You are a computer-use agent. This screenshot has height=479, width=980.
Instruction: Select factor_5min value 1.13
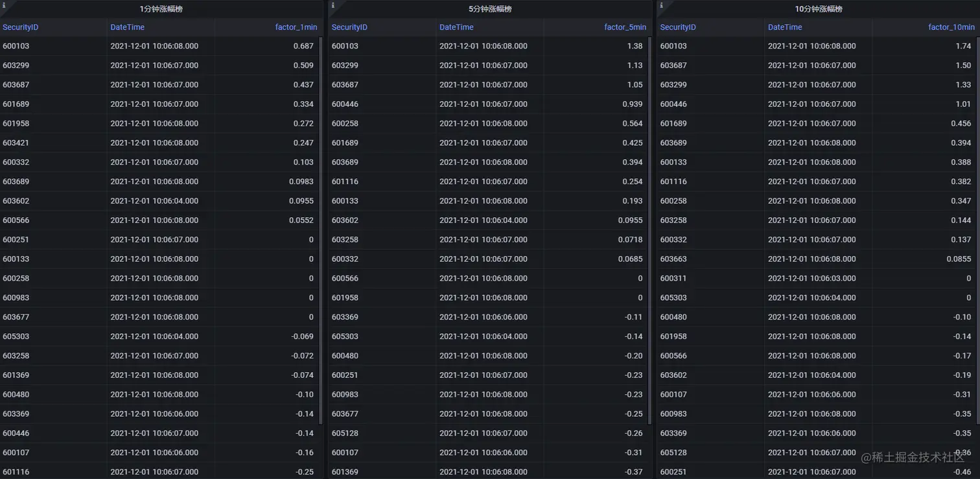click(x=635, y=65)
